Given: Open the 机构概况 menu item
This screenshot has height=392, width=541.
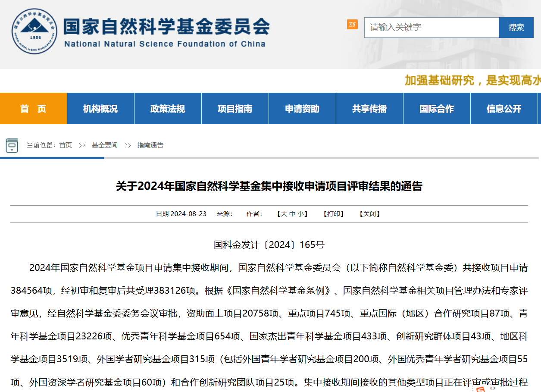Looking at the screenshot, I should [x=100, y=109].
